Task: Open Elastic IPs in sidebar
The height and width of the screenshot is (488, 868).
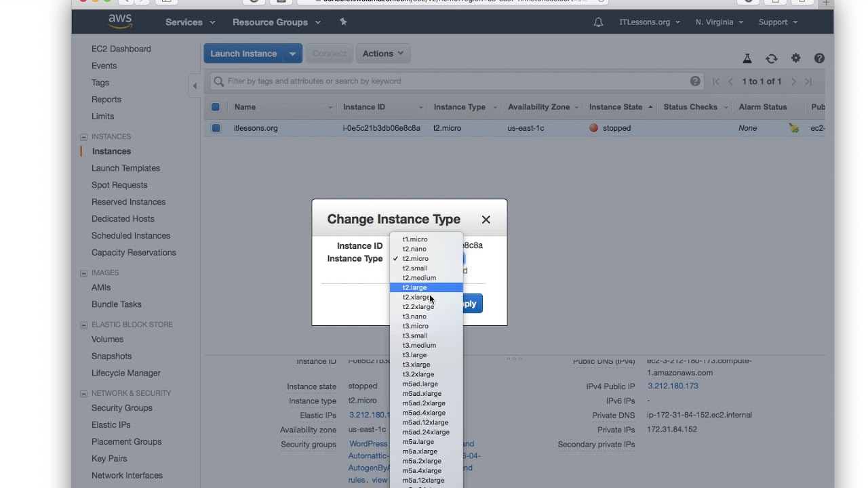Action: click(111, 425)
